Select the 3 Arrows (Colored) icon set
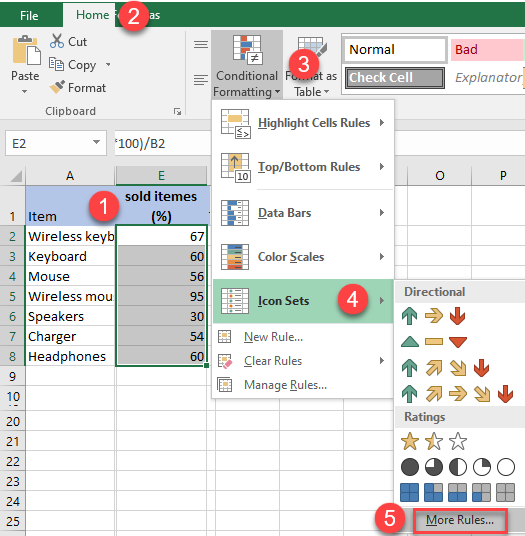The height and width of the screenshot is (536, 525). tap(433, 315)
